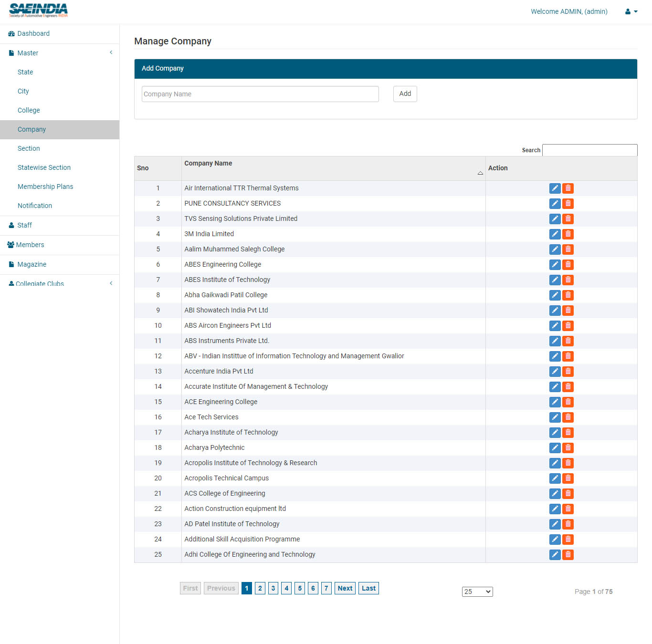
Task: Edit ABI Showatech India Pvt Ltd
Action: 555,310
